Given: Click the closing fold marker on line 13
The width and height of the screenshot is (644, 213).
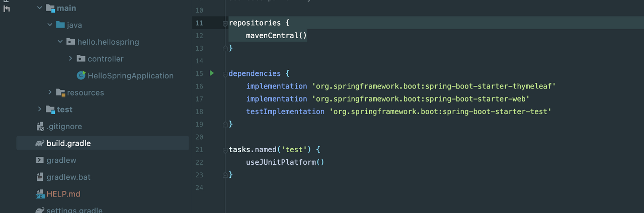Looking at the screenshot, I should tap(225, 48).
